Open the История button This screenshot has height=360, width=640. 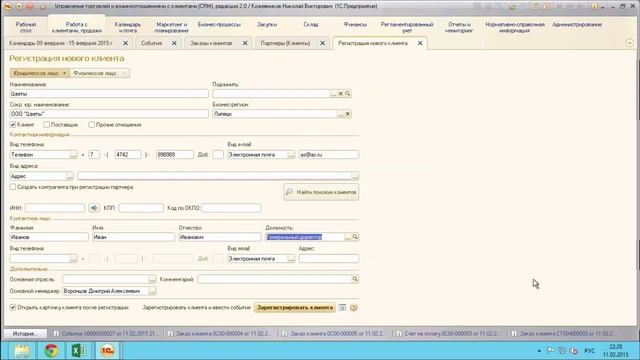click(25, 333)
